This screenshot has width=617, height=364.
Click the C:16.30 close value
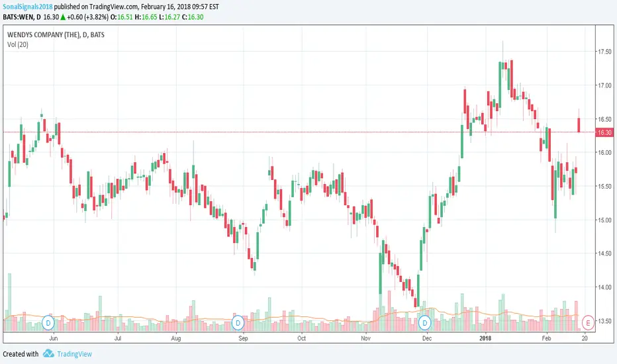coord(193,17)
